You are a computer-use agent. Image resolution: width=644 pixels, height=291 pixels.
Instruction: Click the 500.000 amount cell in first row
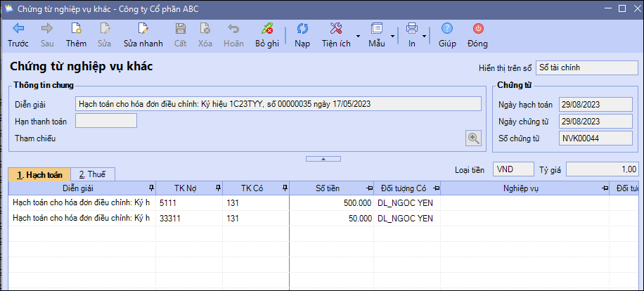pos(332,202)
